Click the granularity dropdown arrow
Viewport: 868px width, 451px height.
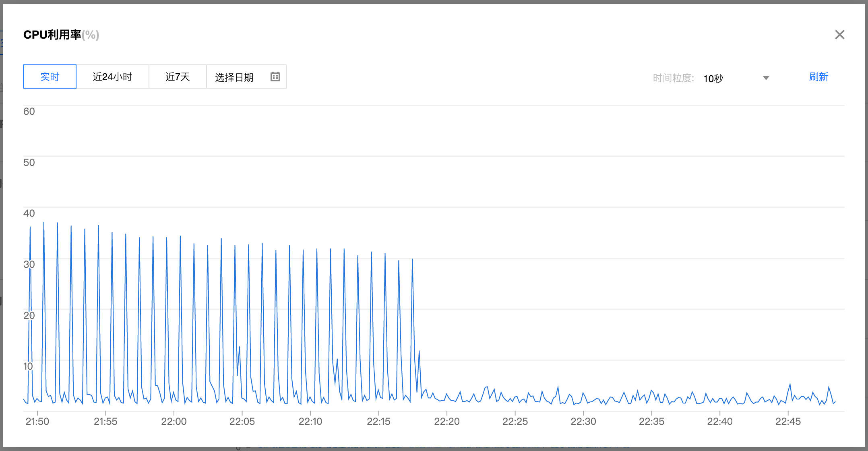tap(766, 78)
